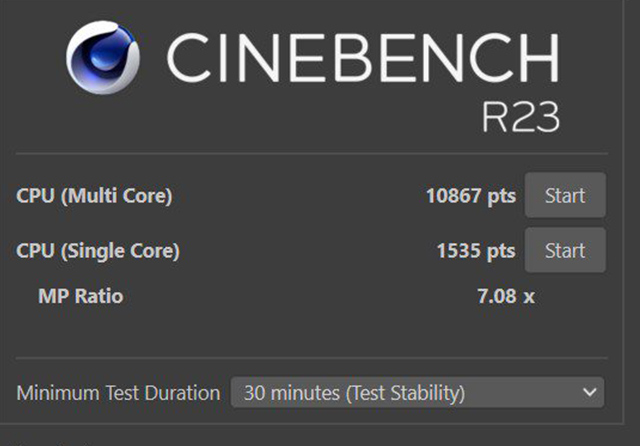The height and width of the screenshot is (446, 640).
Task: Click the MP Ratio label
Action: [81, 296]
